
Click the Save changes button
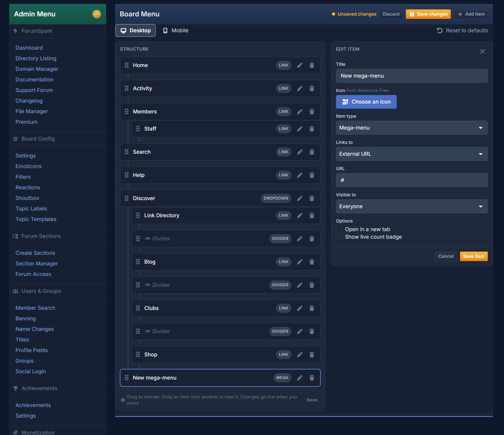coord(428,14)
